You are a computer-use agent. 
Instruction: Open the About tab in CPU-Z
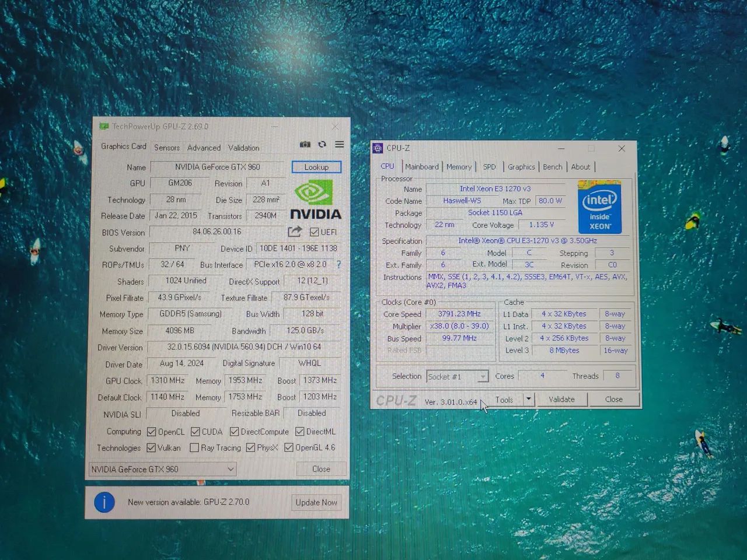[581, 167]
